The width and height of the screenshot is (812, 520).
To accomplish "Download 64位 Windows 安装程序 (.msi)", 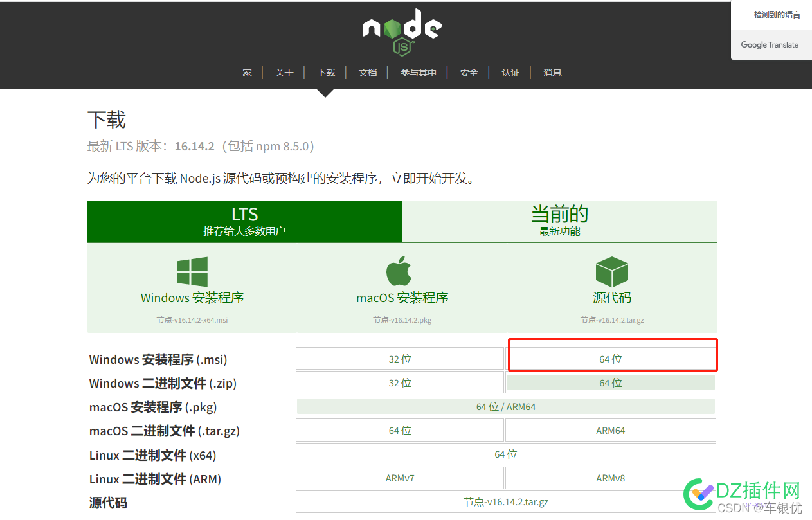I will (x=611, y=359).
